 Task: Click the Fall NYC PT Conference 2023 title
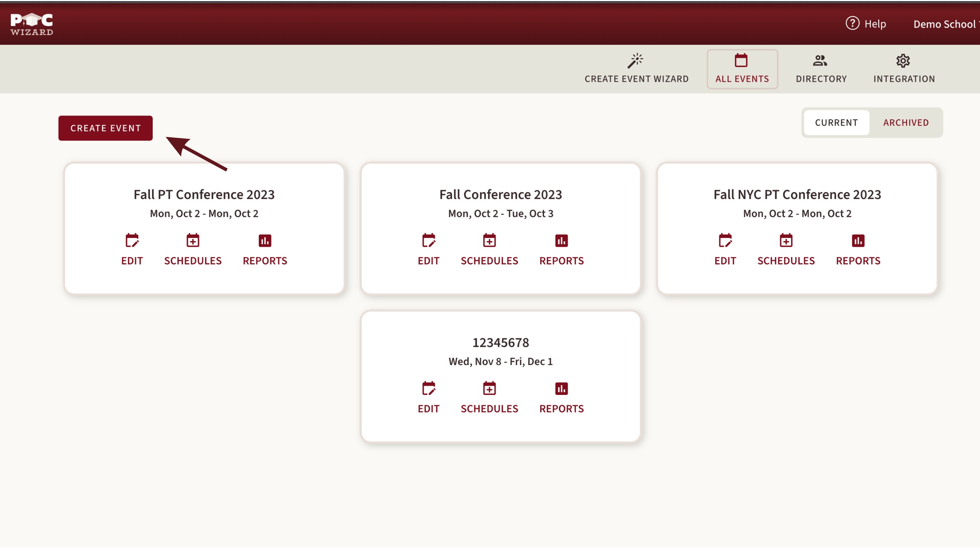click(x=797, y=195)
